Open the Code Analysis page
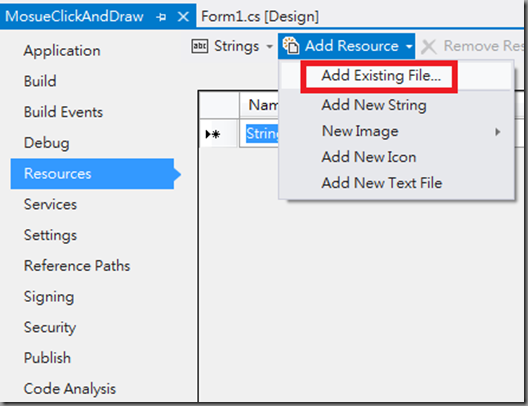Image resolution: width=528 pixels, height=406 pixels. [x=70, y=389]
